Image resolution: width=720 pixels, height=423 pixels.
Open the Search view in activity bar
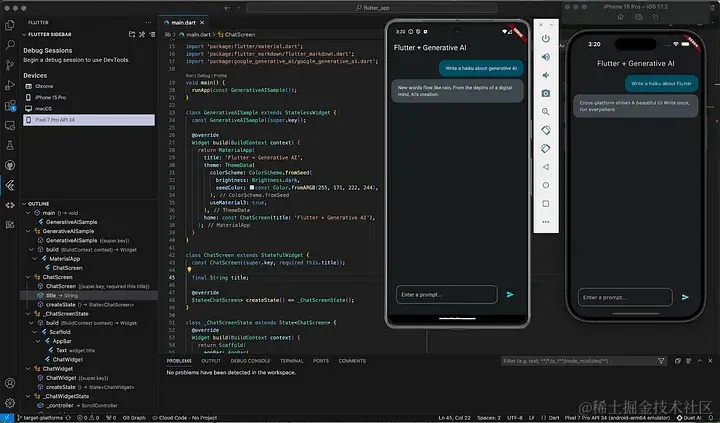coord(10,45)
